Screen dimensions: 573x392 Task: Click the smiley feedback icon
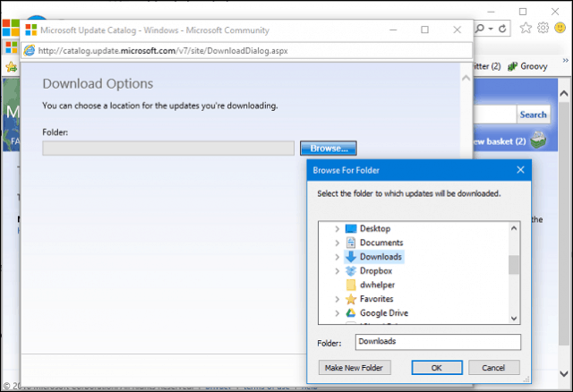[560, 28]
